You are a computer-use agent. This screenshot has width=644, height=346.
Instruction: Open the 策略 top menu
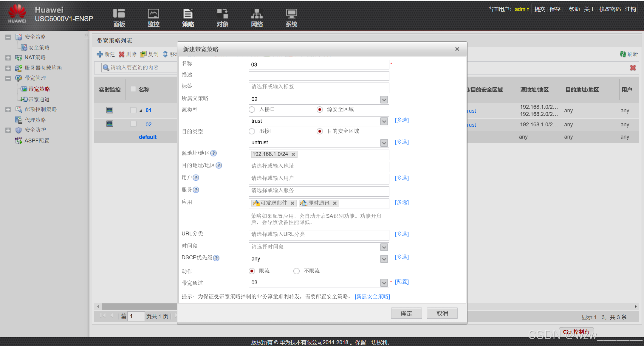(188, 17)
